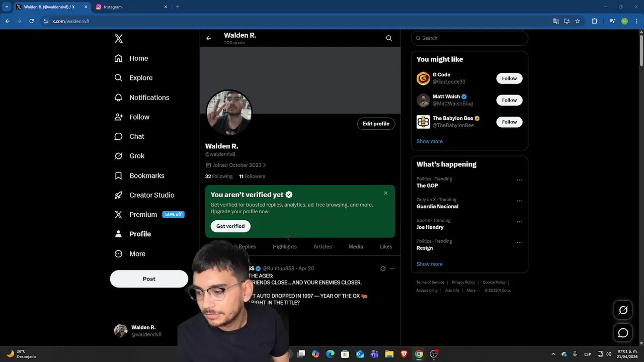Click the address bar URL
The image size is (644, 362).
point(71,21)
